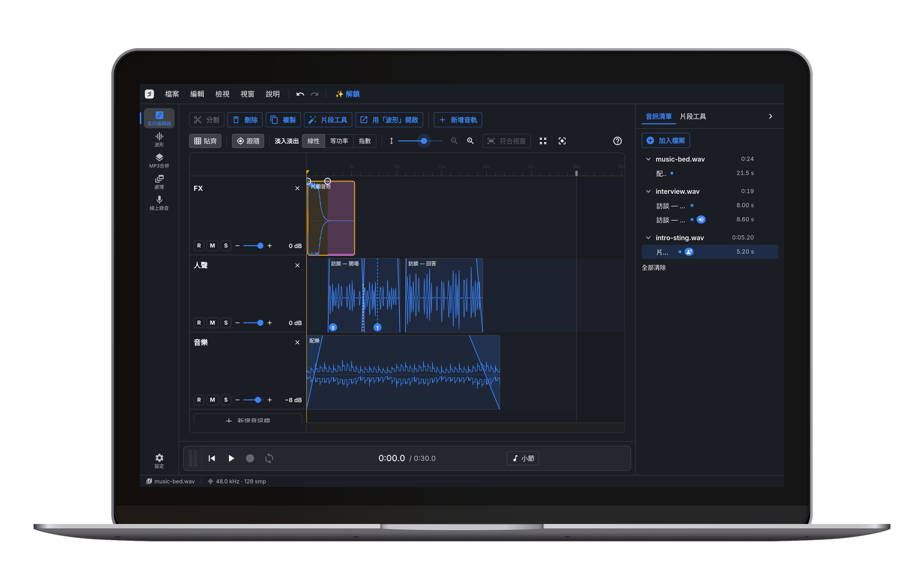Collapse the music-bed.wav tree entry

(648, 159)
